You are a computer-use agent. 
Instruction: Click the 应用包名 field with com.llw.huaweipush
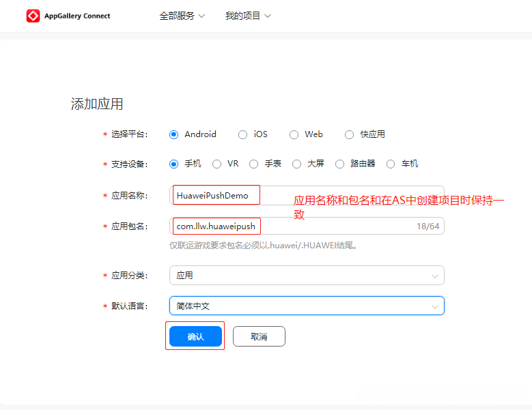307,226
